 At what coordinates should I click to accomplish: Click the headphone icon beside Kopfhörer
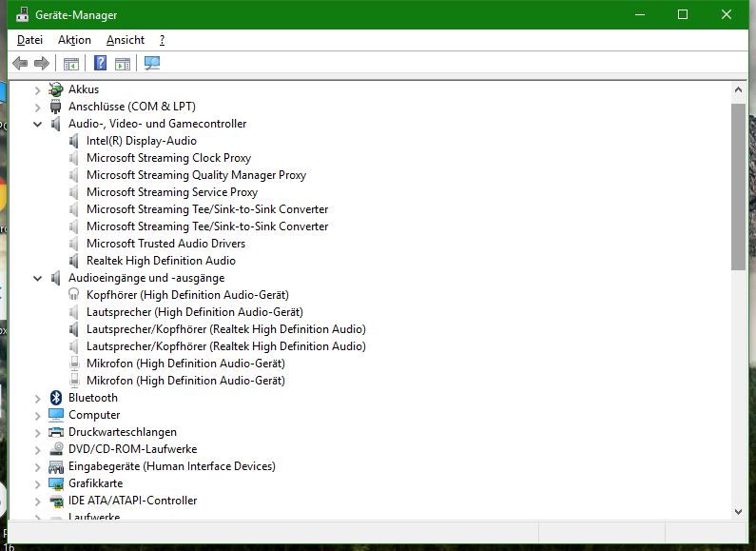[74, 295]
